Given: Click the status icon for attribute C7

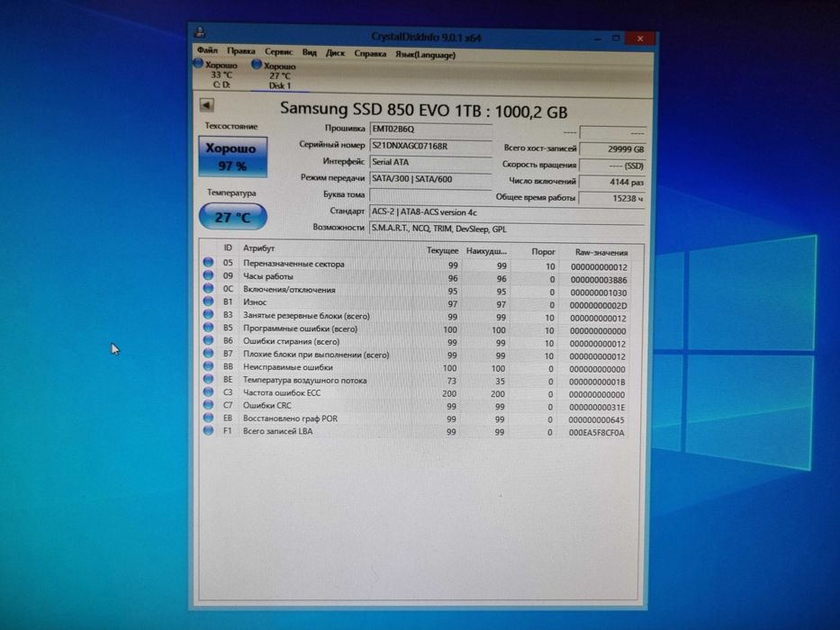Looking at the screenshot, I should (x=208, y=404).
